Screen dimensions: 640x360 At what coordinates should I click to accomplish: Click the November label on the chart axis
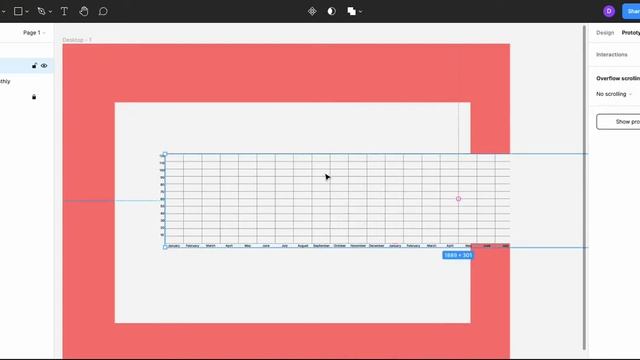[358, 246]
